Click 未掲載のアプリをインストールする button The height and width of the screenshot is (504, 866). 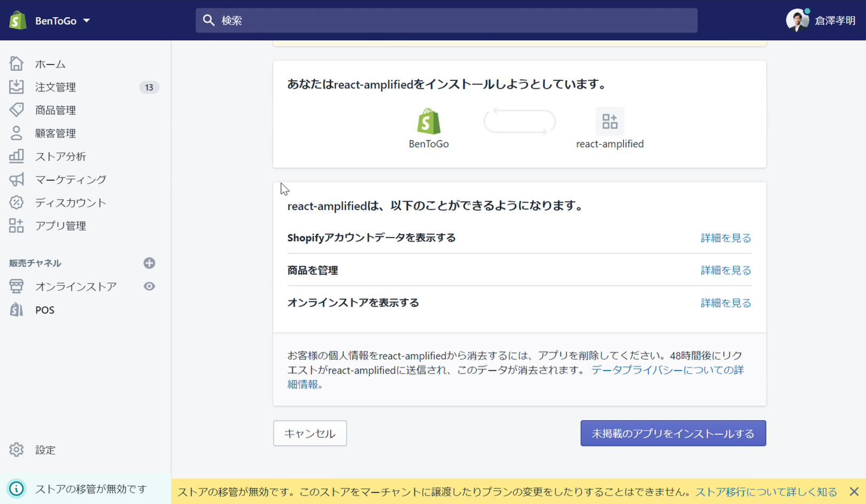672,433
